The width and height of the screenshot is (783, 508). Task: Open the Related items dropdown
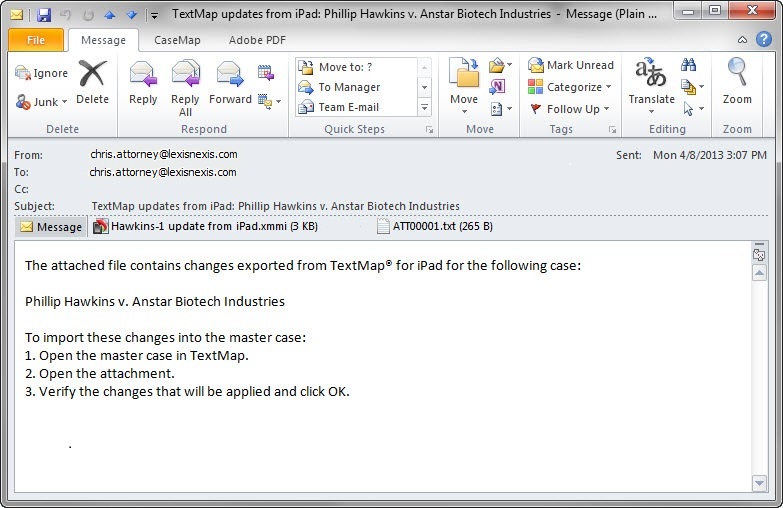click(692, 87)
